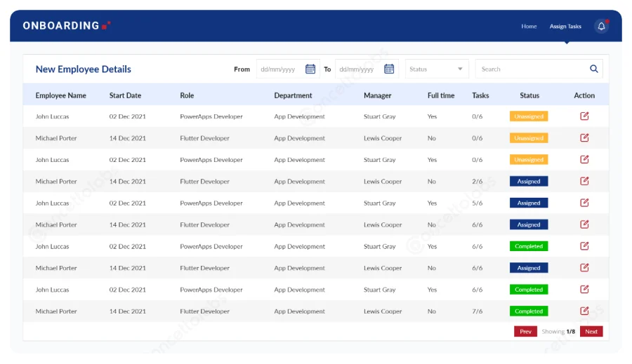Open the From date calendar picker
This screenshot has width=632, height=364.
[x=310, y=69]
